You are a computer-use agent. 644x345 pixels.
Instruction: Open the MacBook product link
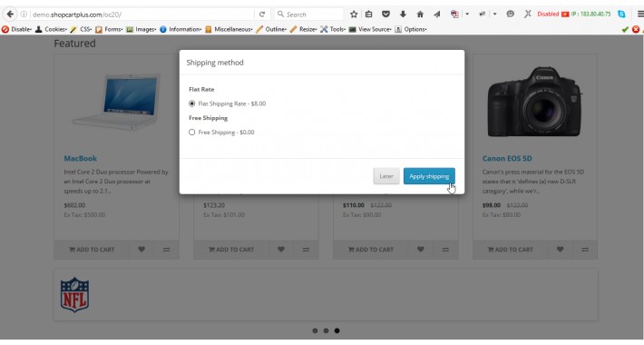pos(81,158)
